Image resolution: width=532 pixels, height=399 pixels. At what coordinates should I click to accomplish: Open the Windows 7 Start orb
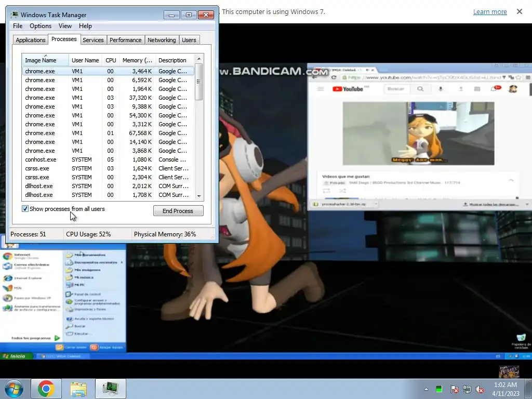[x=14, y=389]
